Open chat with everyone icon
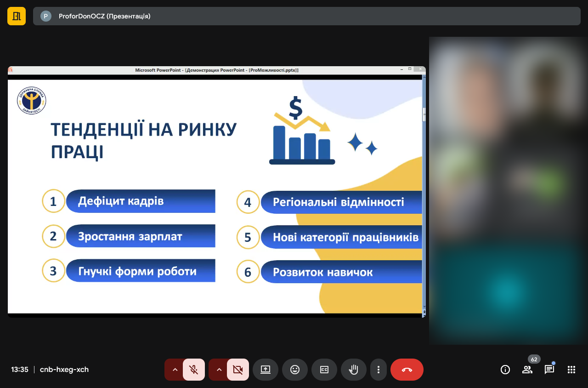588x388 pixels. [x=549, y=370]
